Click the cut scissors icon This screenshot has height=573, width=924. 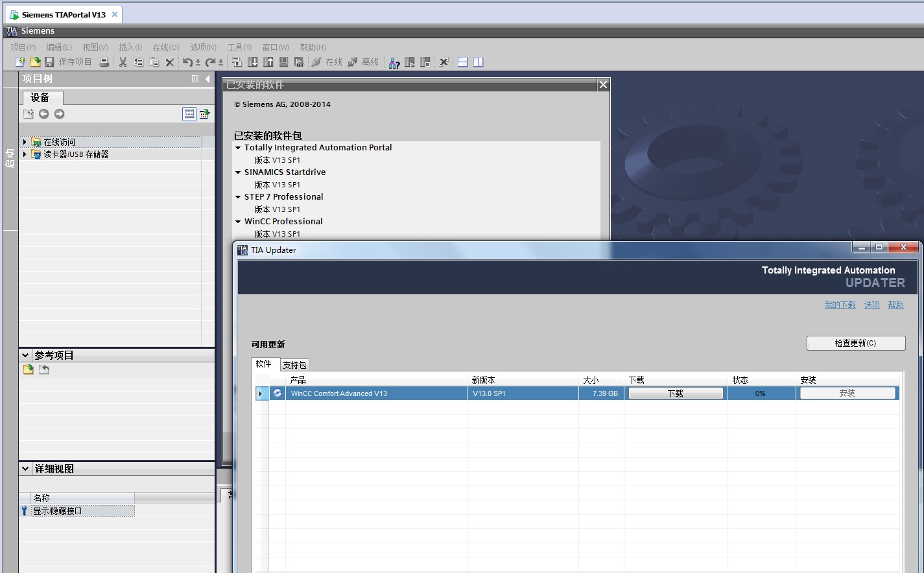click(123, 62)
